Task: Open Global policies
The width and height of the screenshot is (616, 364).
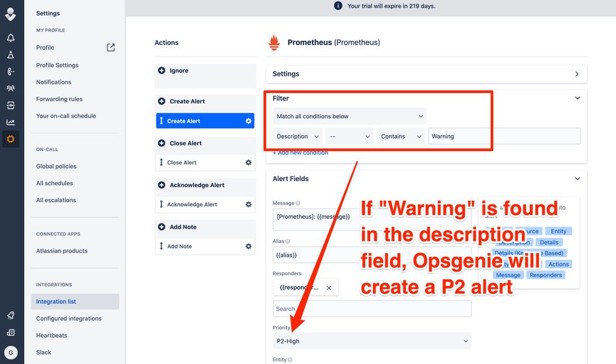Action: pyautogui.click(x=56, y=166)
